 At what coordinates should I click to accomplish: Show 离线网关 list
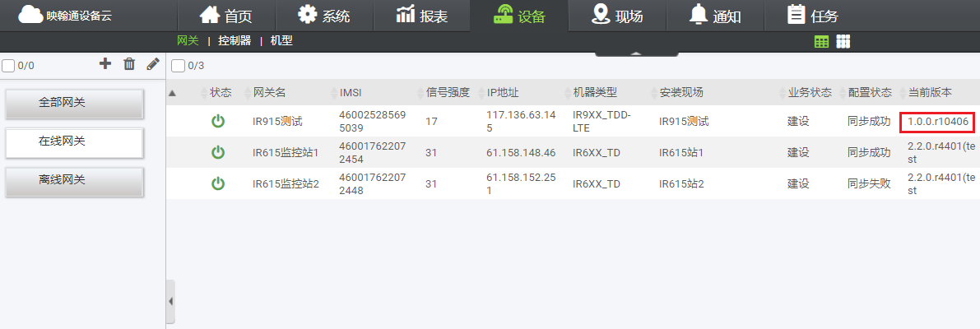74,180
